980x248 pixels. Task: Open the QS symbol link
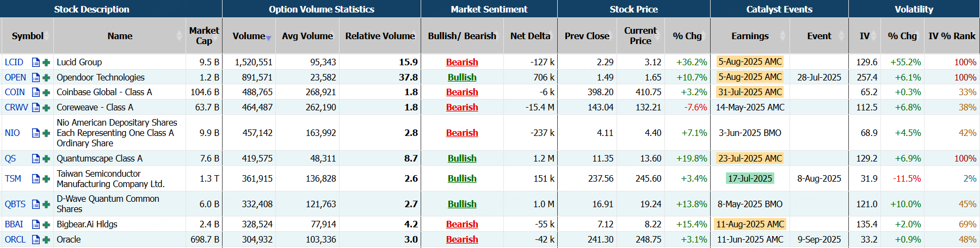10,158
